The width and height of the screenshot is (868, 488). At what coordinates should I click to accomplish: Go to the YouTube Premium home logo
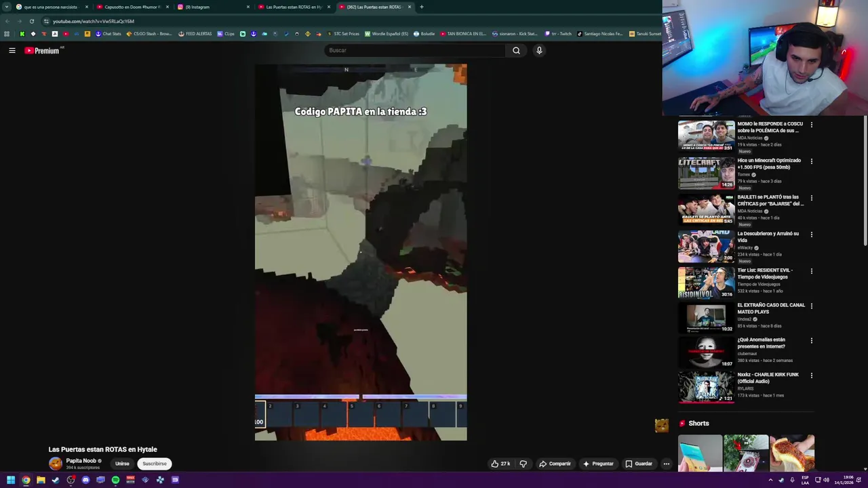[x=42, y=50]
